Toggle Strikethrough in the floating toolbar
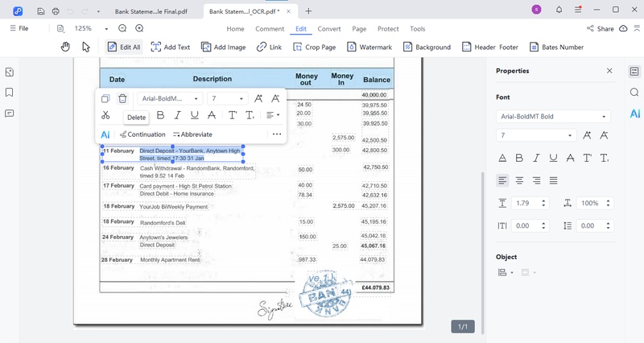Viewport: 644px width, 343px height. [212, 115]
